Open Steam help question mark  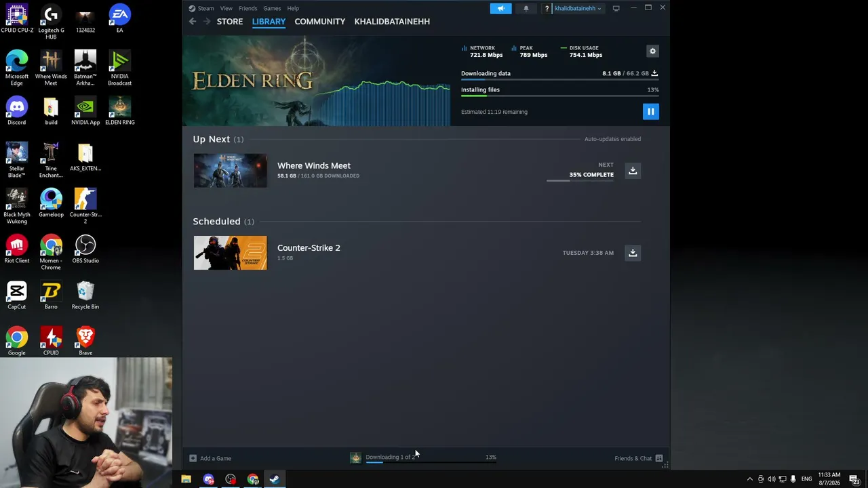(547, 9)
